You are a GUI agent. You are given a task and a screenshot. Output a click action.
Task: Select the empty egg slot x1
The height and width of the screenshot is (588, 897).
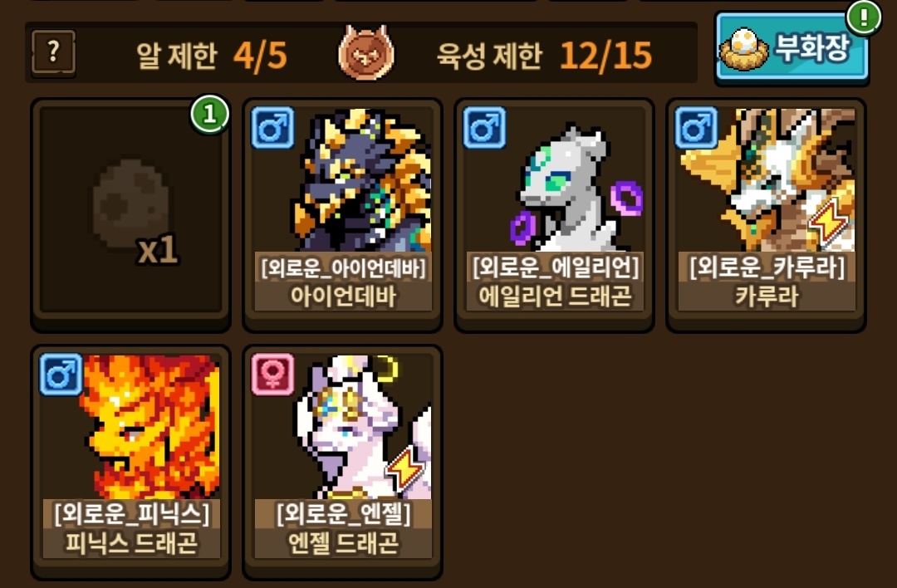(x=130, y=214)
